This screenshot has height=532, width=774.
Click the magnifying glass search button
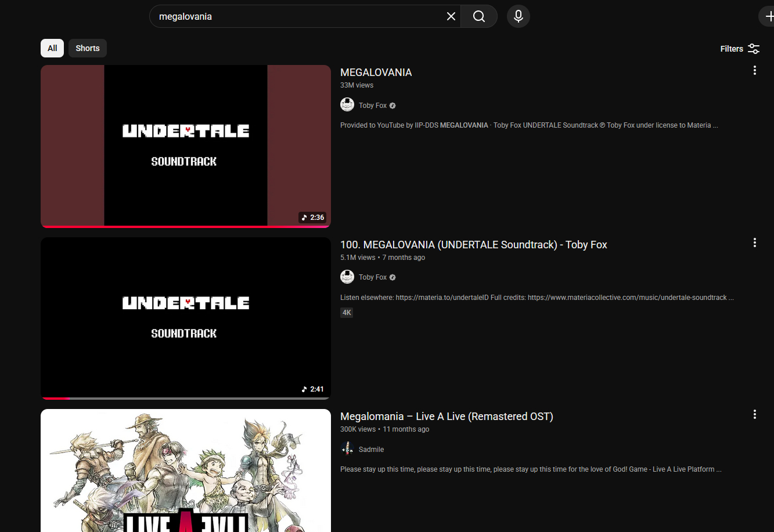(x=478, y=16)
